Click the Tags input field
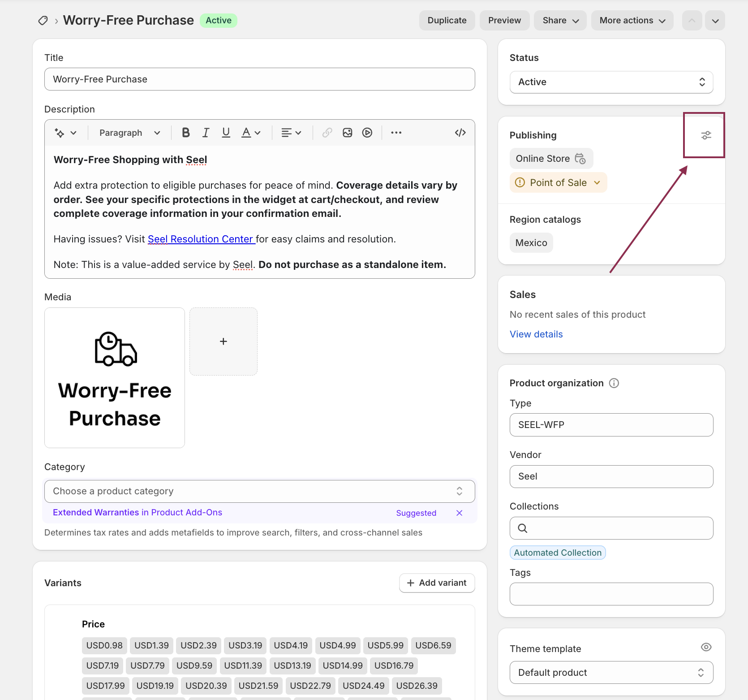The height and width of the screenshot is (700, 748). tap(611, 594)
